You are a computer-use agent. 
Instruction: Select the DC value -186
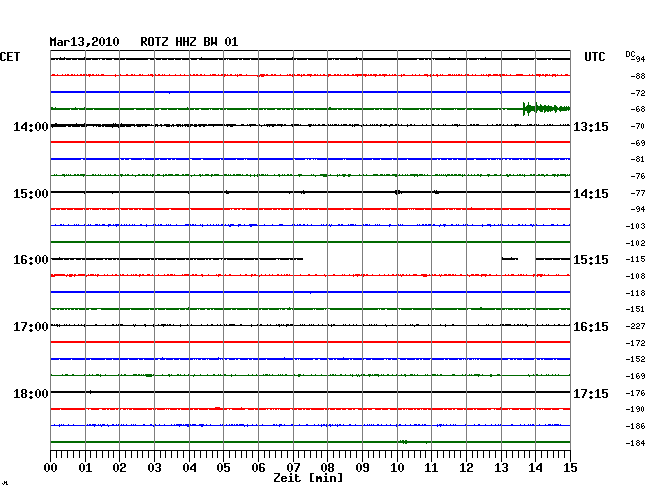click(635, 426)
